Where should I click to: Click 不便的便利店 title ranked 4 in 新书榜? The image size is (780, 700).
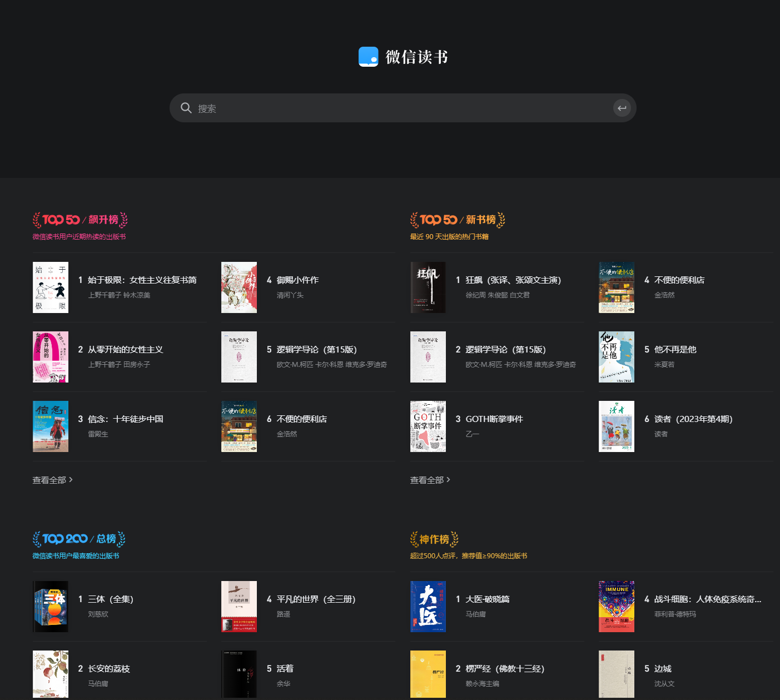(x=679, y=280)
